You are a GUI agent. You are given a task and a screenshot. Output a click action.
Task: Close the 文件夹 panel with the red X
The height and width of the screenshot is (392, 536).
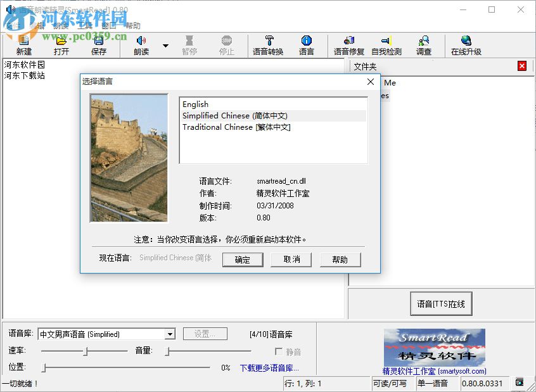click(521, 66)
